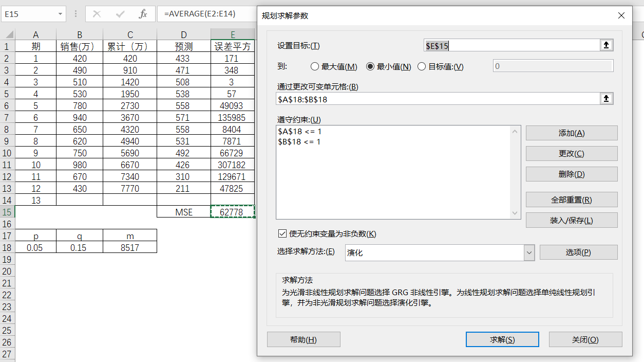
Task: Click scroll down arrow in constraints list
Action: 515,213
